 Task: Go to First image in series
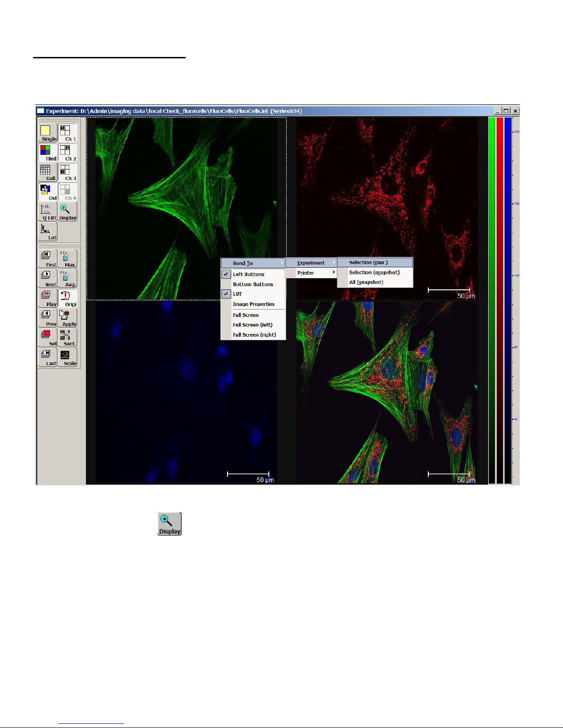(x=48, y=259)
